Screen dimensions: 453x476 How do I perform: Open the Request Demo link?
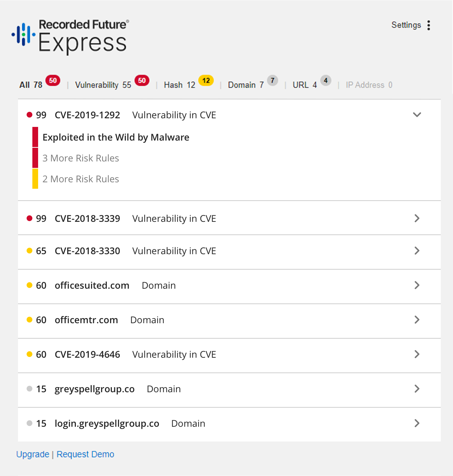tap(85, 454)
